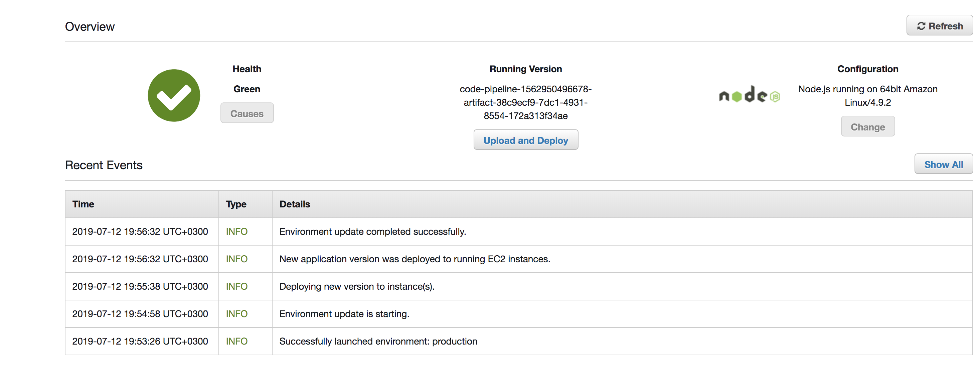The image size is (980, 374).
Task: Open the Causes panel for health status
Action: (247, 113)
